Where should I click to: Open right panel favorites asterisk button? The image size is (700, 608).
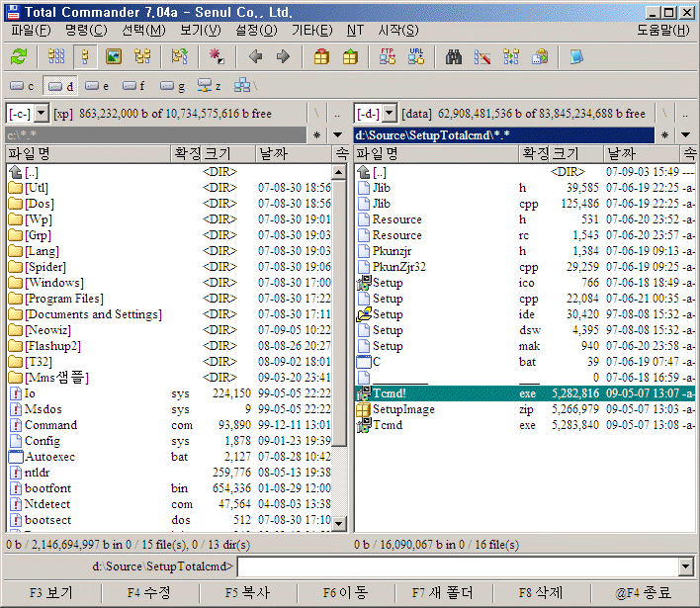tap(664, 134)
